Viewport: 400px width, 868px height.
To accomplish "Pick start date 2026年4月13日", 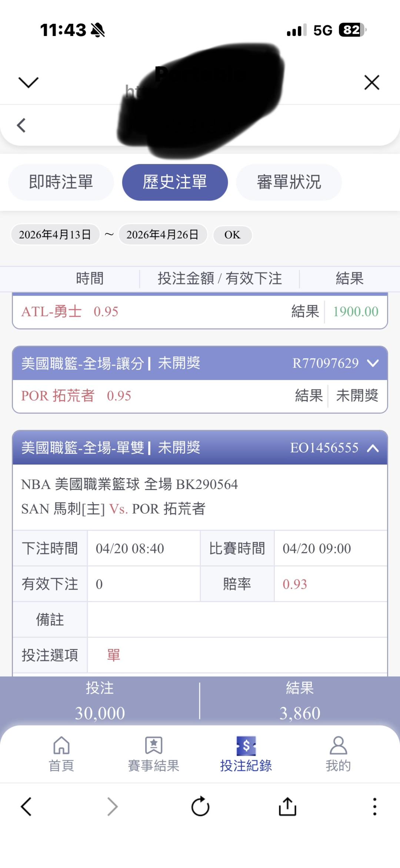I will [x=55, y=235].
